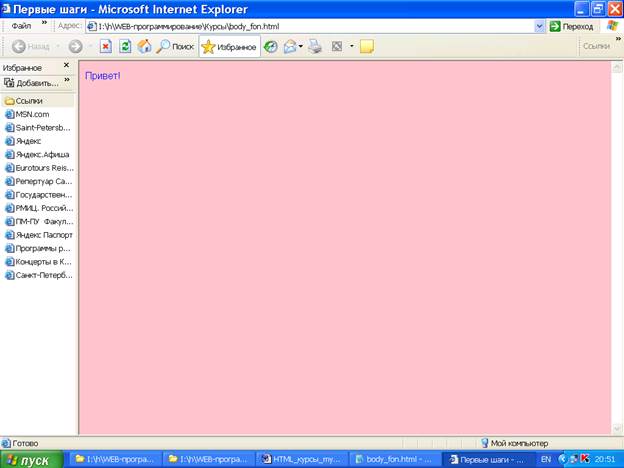Screen dimensions: 624x468
Task: Open Концерты в К... favorite
Action: click(38, 261)
